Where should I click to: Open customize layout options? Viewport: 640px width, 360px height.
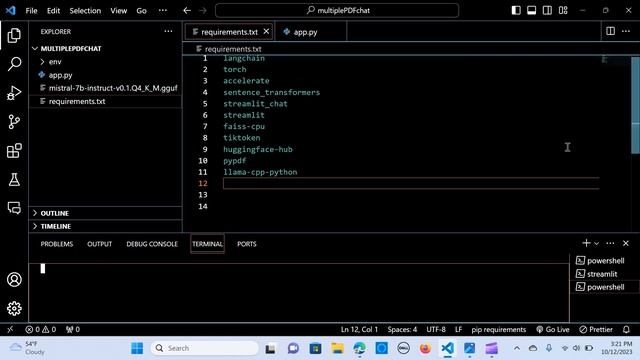(563, 11)
